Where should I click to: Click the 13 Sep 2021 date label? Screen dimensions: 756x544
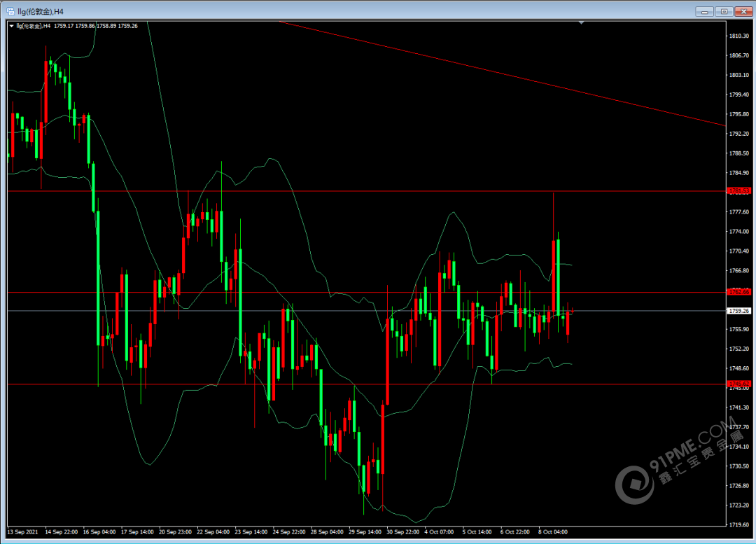click(x=22, y=532)
